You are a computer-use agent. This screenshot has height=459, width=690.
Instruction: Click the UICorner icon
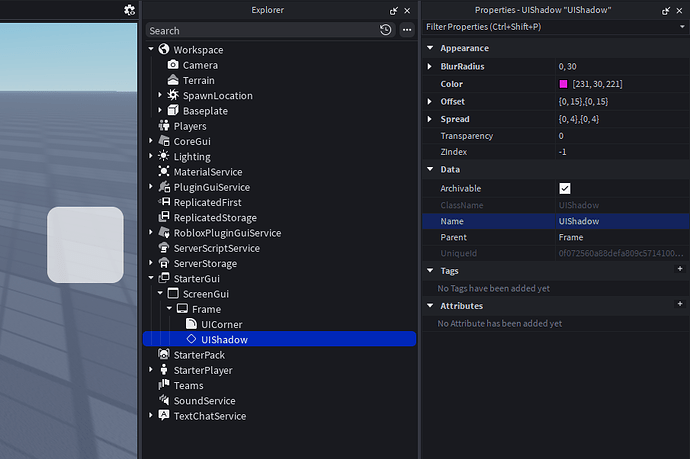[191, 324]
